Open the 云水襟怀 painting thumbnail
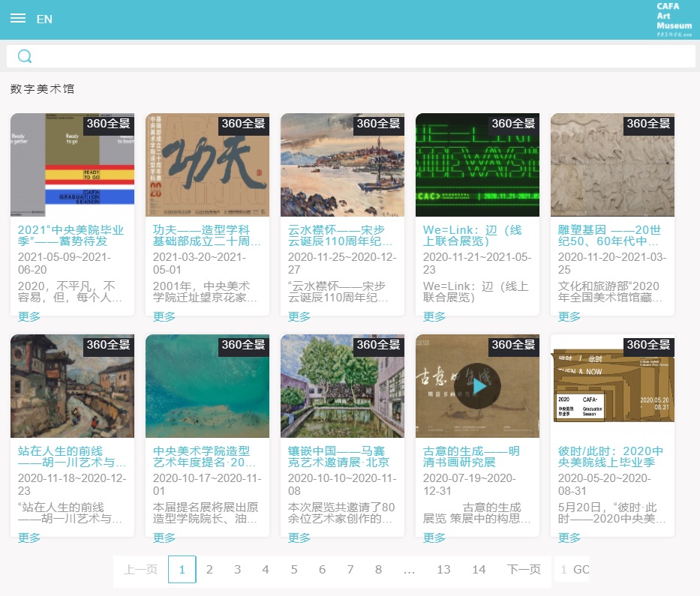The height and width of the screenshot is (596, 700). 342,165
